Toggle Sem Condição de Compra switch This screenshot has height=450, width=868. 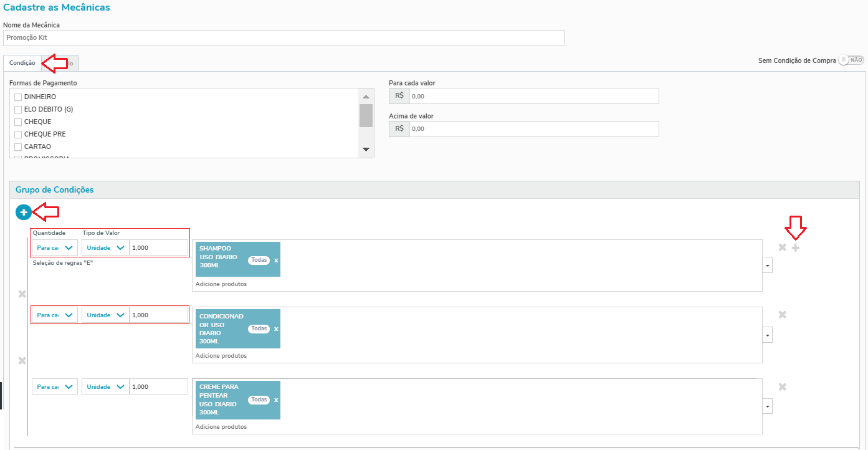point(851,60)
